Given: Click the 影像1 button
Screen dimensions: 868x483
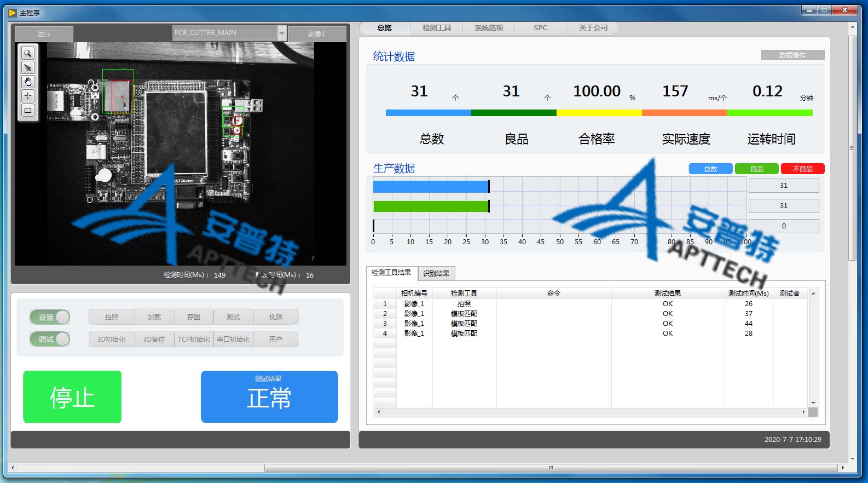Looking at the screenshot, I should [317, 34].
